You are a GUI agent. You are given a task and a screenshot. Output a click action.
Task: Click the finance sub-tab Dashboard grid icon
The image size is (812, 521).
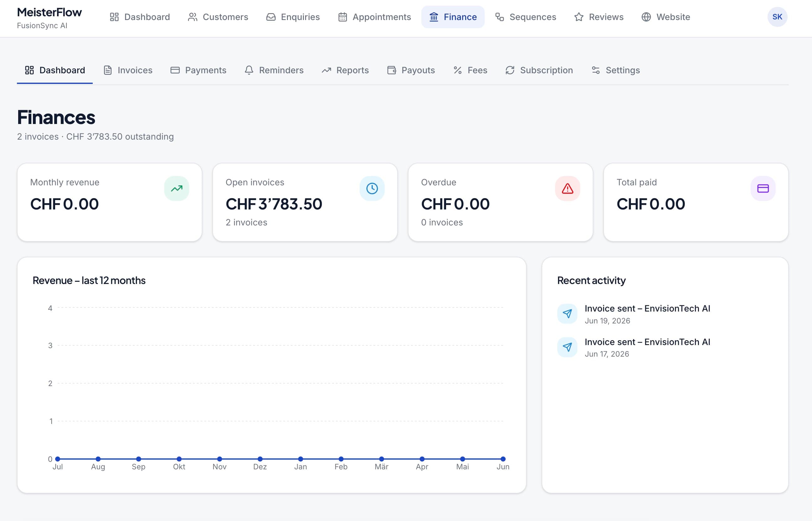point(29,70)
